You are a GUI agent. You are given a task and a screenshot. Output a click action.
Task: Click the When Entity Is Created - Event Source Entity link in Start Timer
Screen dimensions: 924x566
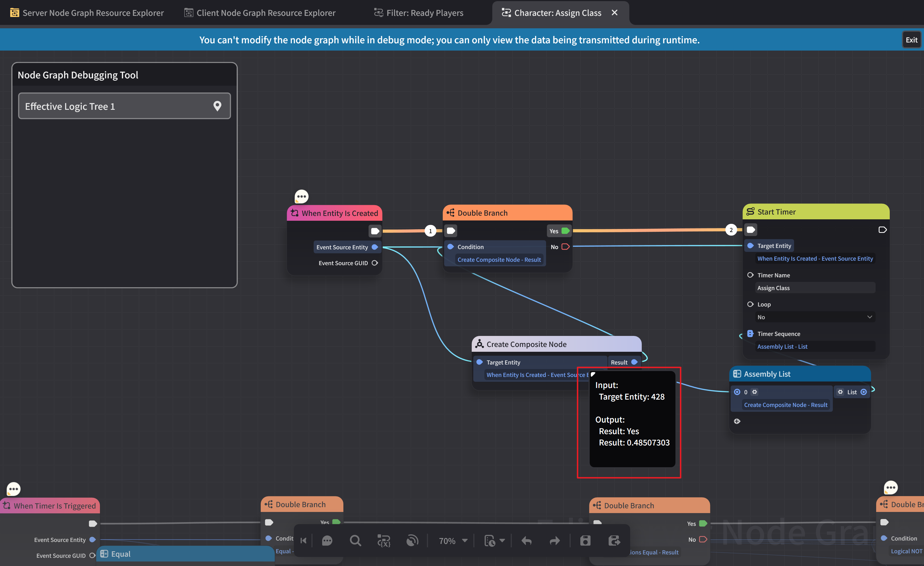pyautogui.click(x=815, y=259)
